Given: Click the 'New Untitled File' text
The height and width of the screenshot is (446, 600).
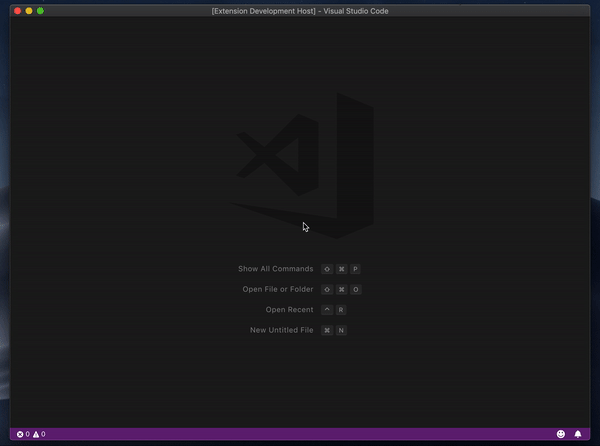Looking at the screenshot, I should tap(282, 330).
